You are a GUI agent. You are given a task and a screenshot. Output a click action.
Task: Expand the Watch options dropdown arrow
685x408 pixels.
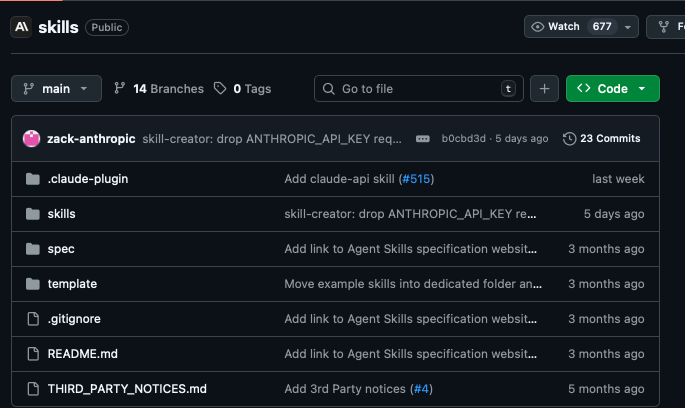[628, 27]
